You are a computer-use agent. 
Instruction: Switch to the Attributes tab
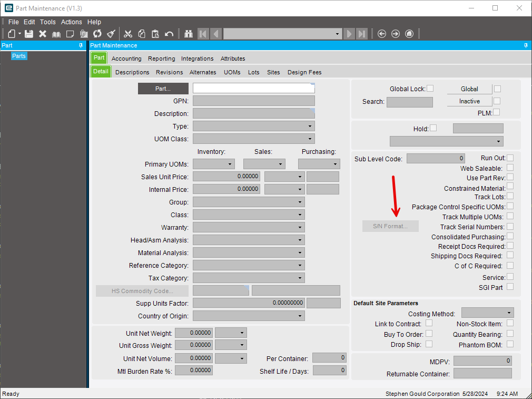(x=233, y=59)
